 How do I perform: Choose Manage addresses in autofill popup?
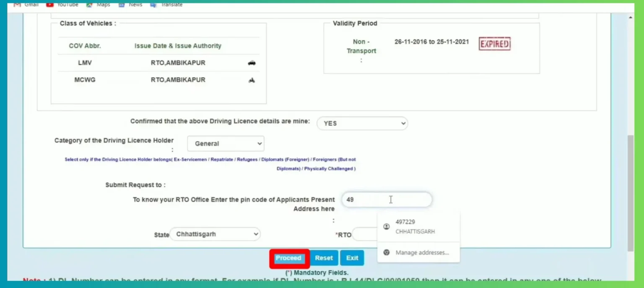(422, 252)
